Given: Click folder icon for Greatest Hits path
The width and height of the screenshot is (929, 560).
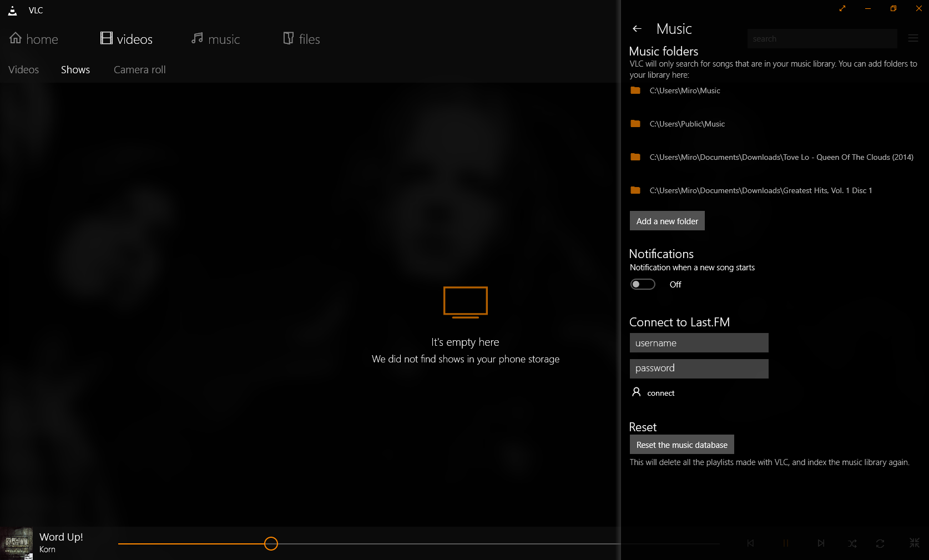Looking at the screenshot, I should [x=635, y=190].
